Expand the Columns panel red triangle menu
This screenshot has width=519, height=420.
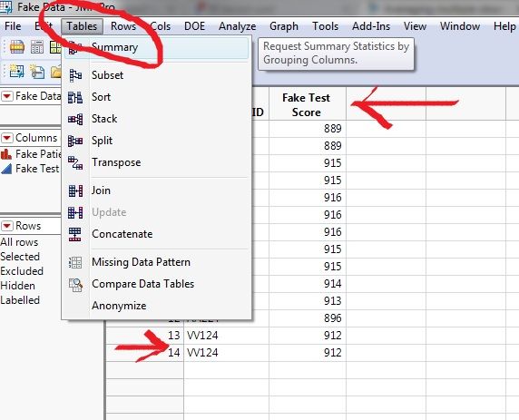coord(7,138)
